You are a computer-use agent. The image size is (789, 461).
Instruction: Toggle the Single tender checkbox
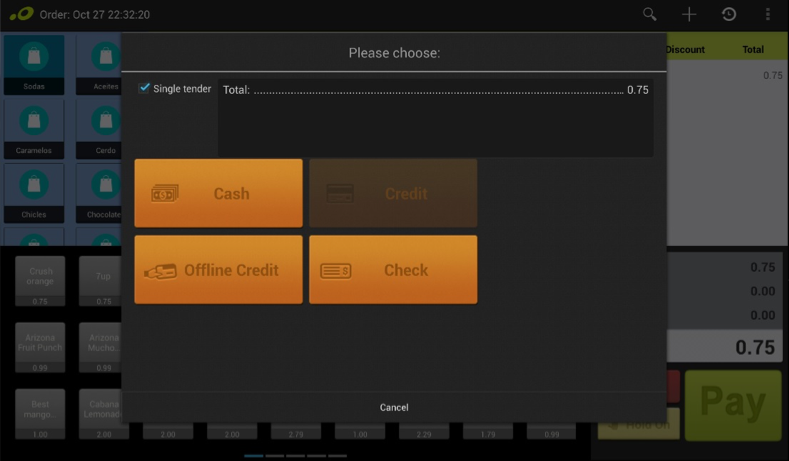pos(145,89)
